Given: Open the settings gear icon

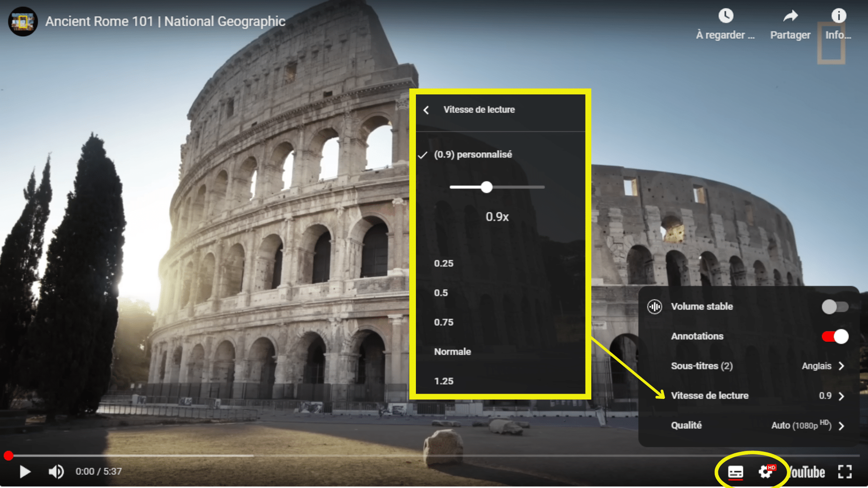Looking at the screenshot, I should pyautogui.click(x=766, y=472).
